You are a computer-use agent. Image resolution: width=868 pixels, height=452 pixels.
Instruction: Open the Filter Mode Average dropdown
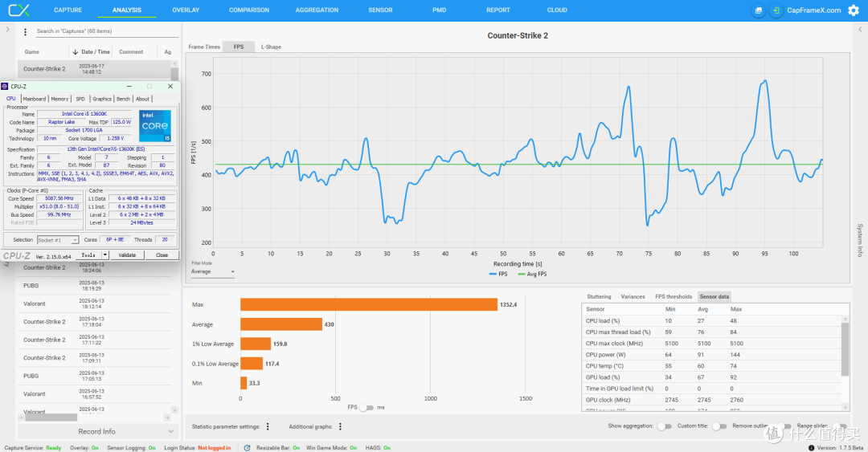click(x=213, y=271)
